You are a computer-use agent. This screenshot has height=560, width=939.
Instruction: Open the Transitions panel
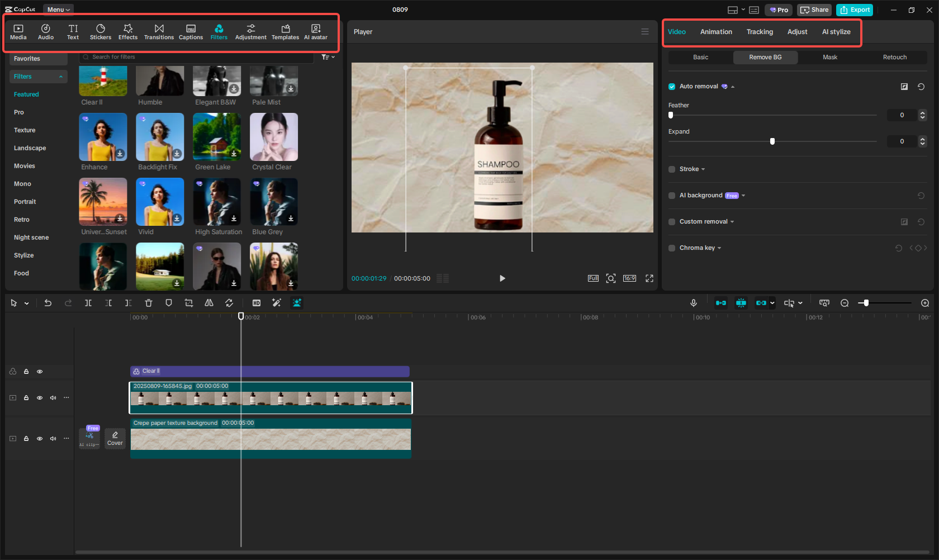tap(159, 32)
